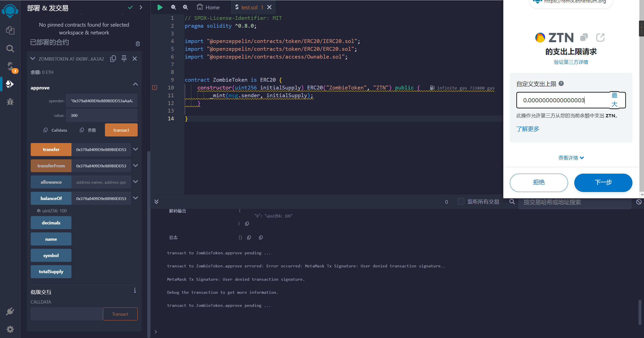Image resolution: width=644 pixels, height=338 pixels.
Task: Open the Deploy & run transactions sidebar icon
Action: point(10,84)
